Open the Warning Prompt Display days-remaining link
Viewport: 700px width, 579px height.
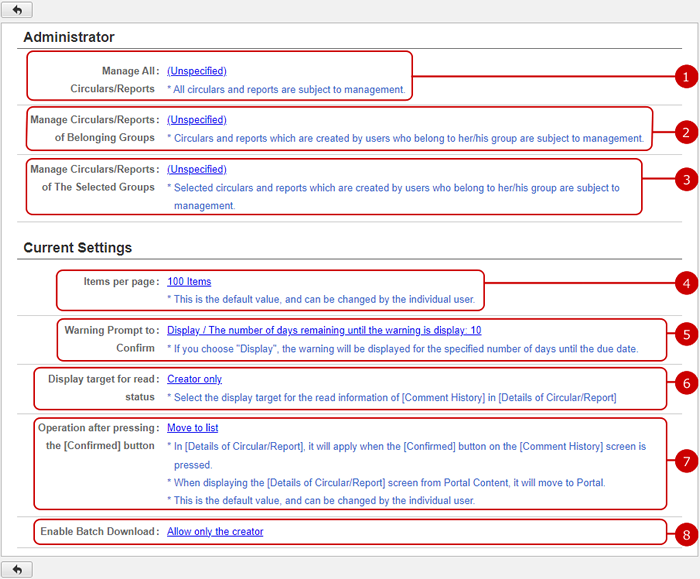tap(324, 330)
